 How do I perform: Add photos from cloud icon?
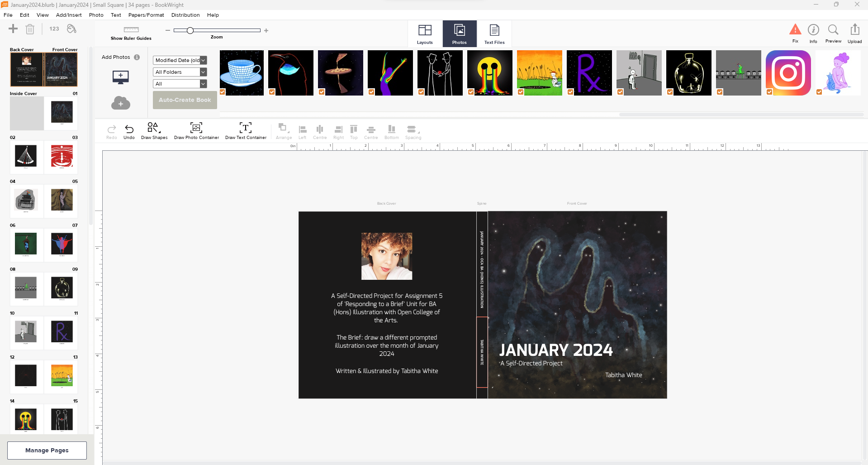121,103
